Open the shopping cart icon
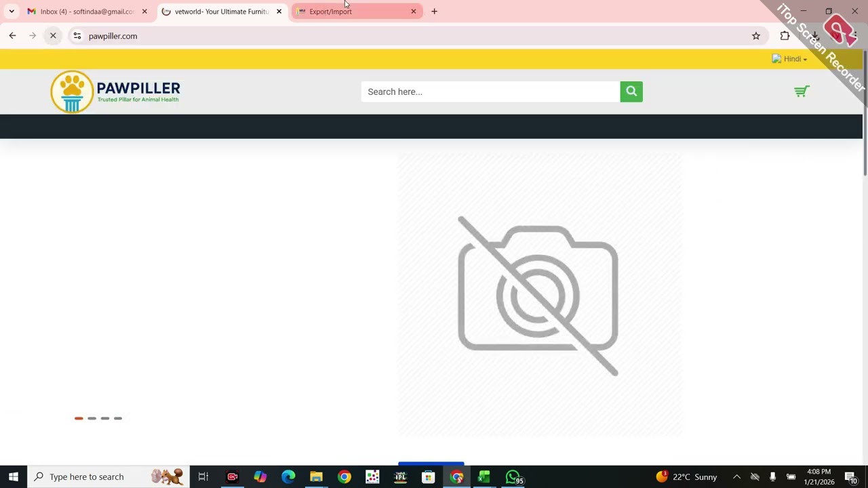The height and width of the screenshot is (488, 868). (802, 91)
